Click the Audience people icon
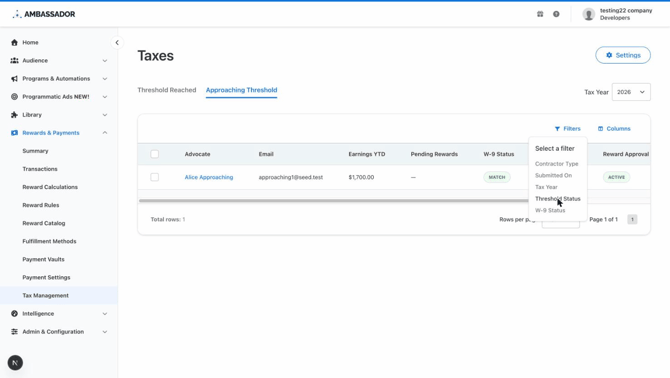670x378 pixels. [x=15, y=61]
